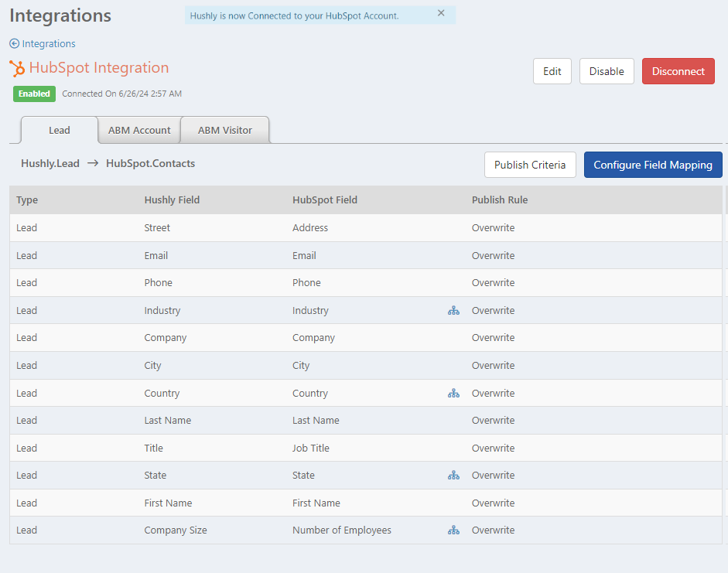The height and width of the screenshot is (573, 728).
Task: Click Email in the Hushly Field column
Action: tap(156, 256)
